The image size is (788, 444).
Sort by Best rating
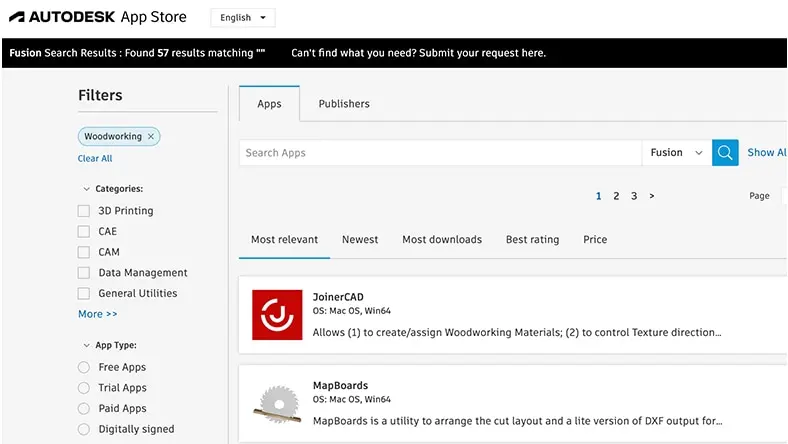[532, 240]
